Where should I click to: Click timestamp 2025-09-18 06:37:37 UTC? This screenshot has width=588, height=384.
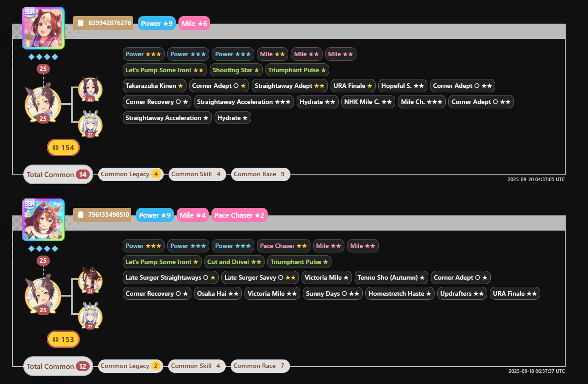click(536, 371)
